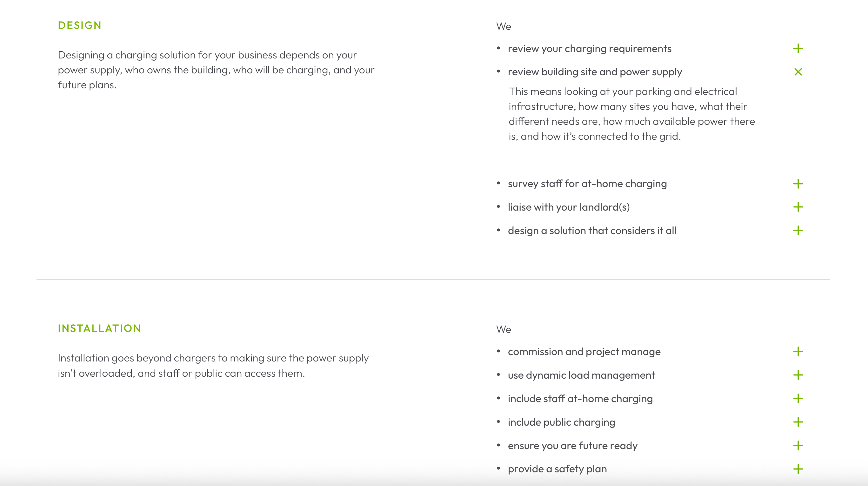Click plus icon beside 'commission and project manage'

[798, 352]
